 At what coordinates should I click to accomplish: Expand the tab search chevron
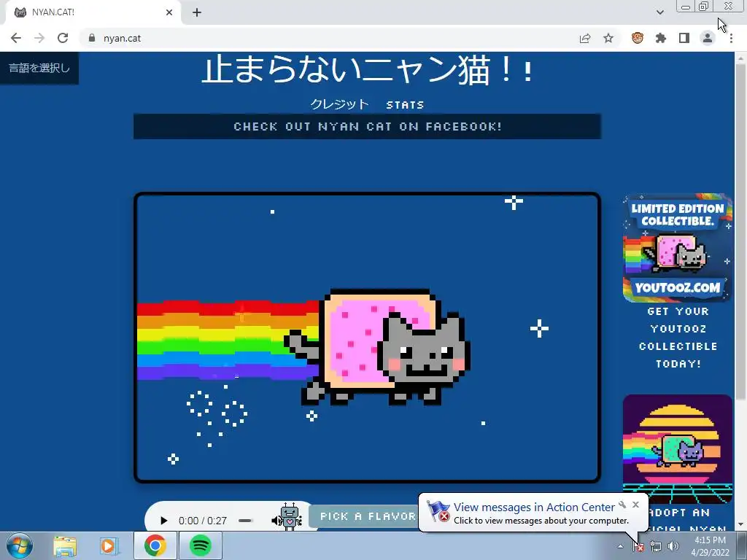(659, 12)
